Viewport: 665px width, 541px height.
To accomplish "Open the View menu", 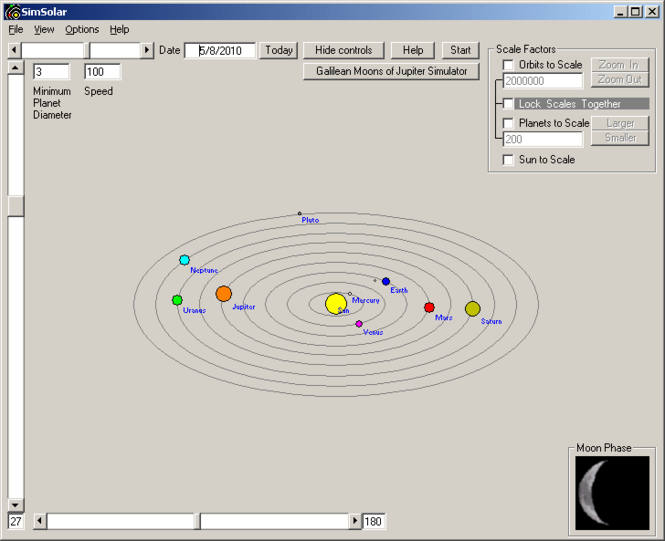I will point(44,29).
